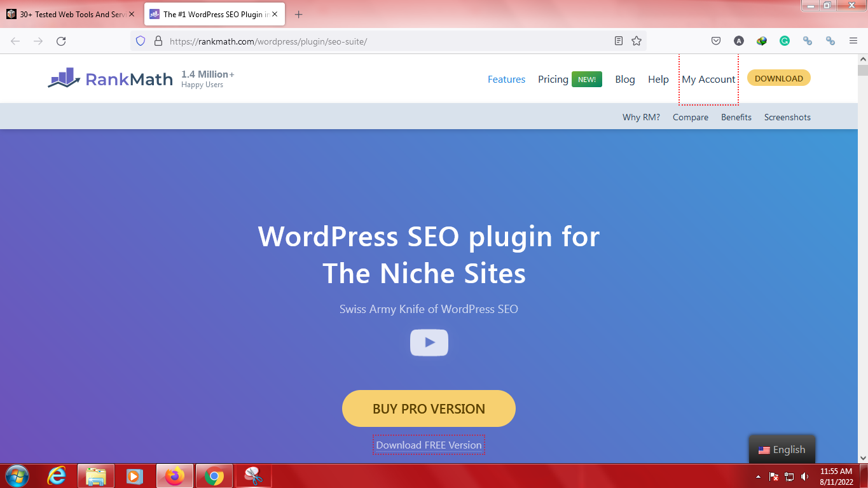Open the Windows Start menu
The width and height of the screenshot is (868, 488).
pyautogui.click(x=17, y=476)
